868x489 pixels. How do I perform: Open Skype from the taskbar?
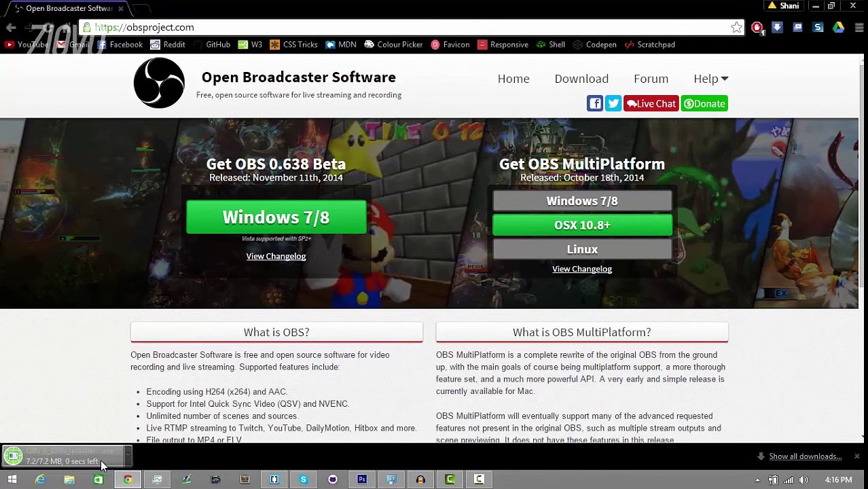click(304, 479)
